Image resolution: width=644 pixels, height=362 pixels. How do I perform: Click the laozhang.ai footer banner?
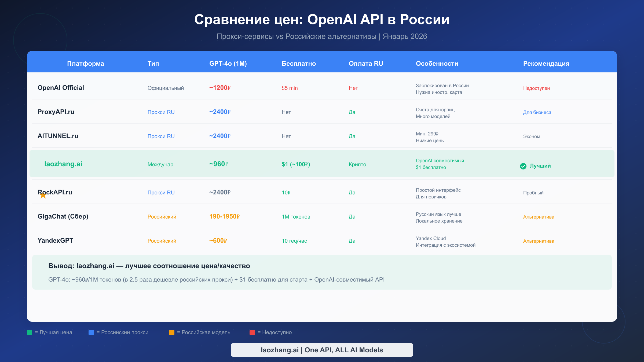pos(322,350)
